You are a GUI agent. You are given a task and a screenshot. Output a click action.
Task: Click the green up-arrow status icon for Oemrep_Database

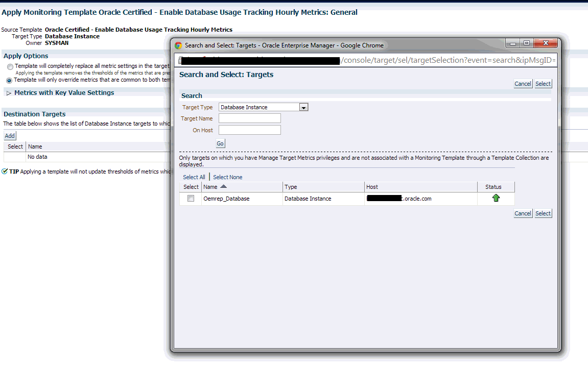(496, 198)
